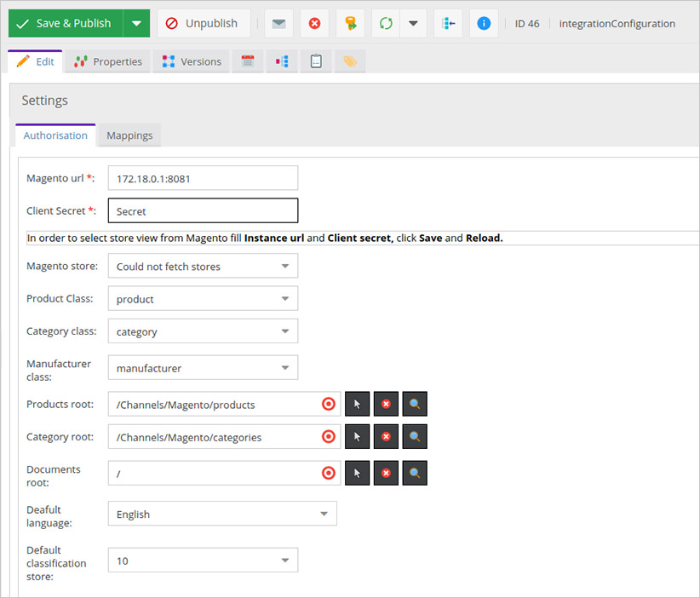Open the Product Class dropdown

[x=203, y=299]
